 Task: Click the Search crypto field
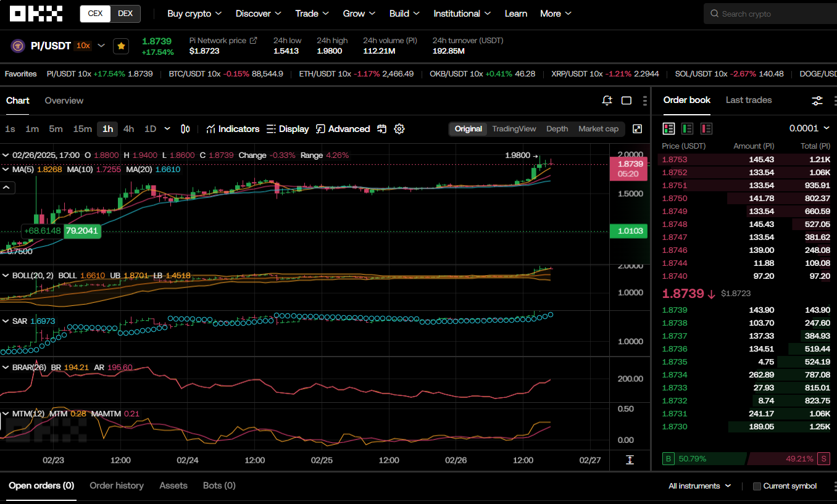point(770,14)
